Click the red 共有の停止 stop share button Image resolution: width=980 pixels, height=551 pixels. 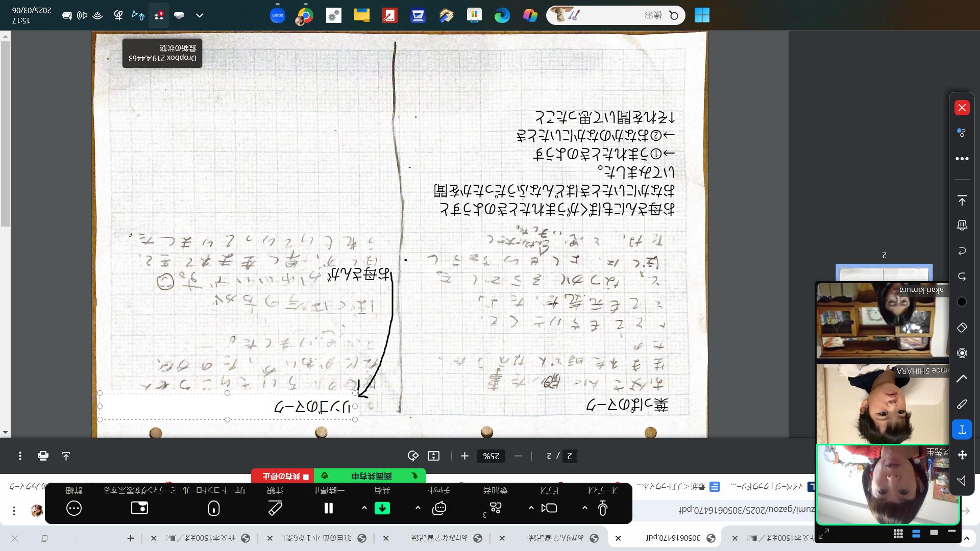click(283, 477)
